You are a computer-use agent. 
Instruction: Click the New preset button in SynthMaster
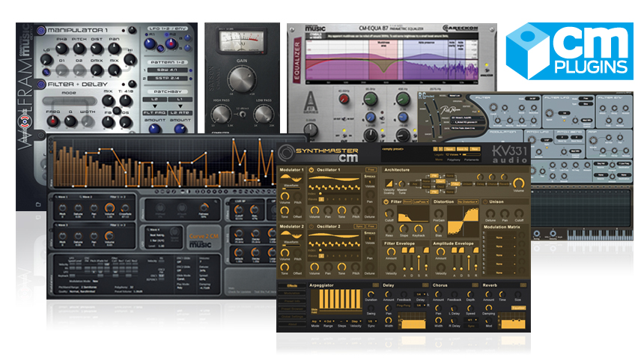click(475, 148)
